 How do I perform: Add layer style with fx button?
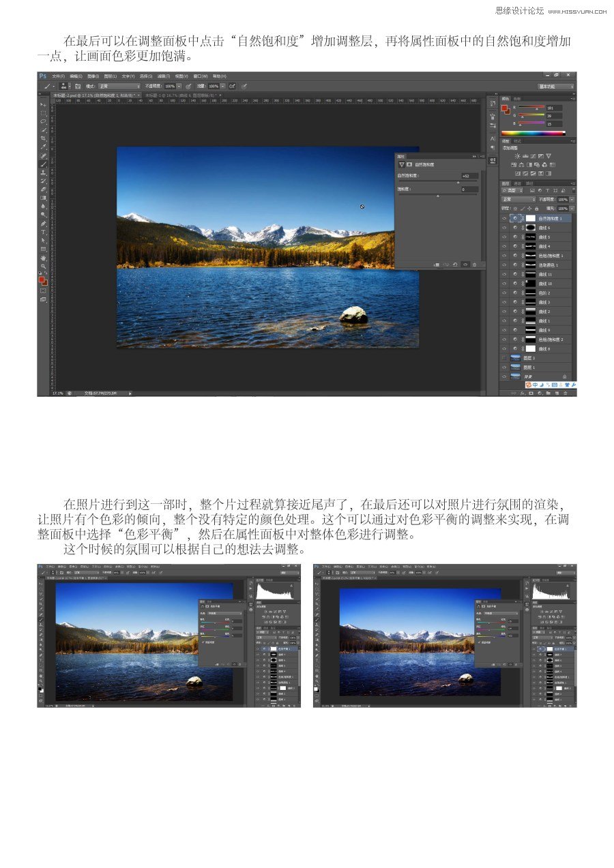523,393
